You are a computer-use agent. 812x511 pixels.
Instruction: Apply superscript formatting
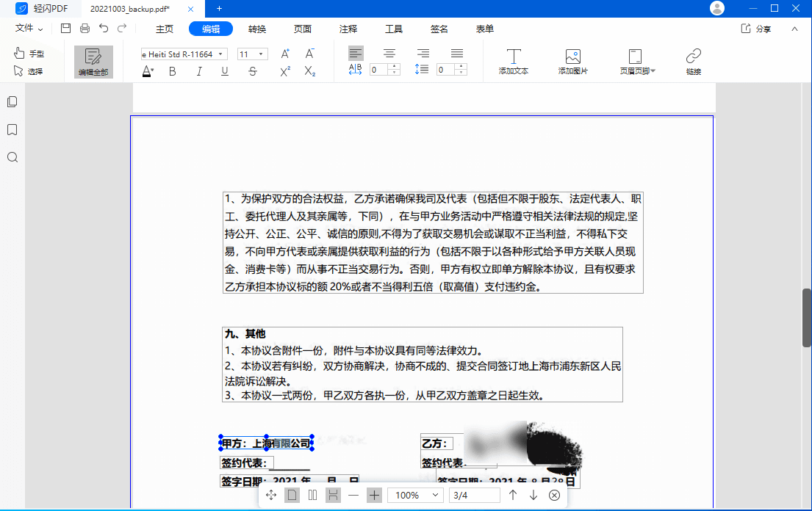coord(285,71)
